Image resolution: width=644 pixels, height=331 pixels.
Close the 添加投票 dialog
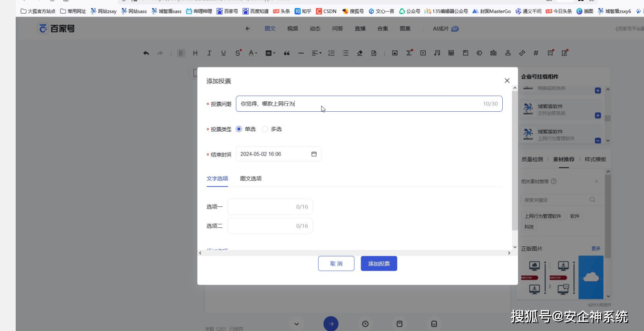click(507, 81)
